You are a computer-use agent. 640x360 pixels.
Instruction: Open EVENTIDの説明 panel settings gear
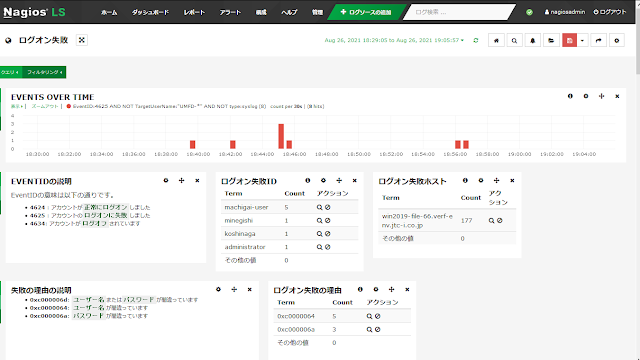(166, 180)
